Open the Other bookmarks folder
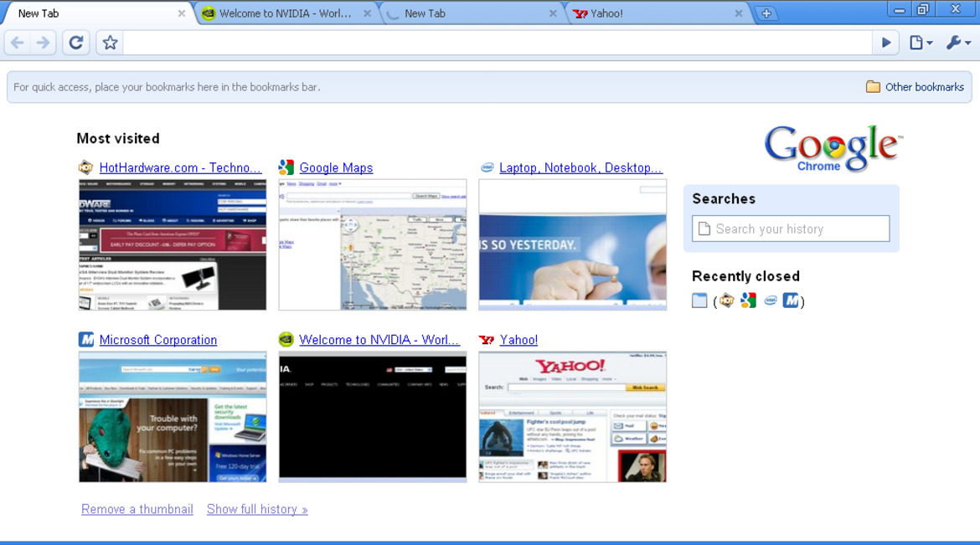 pos(915,87)
